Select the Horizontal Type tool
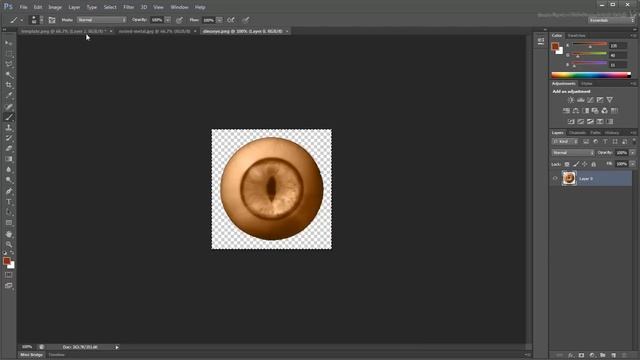The height and width of the screenshot is (360, 640). (9, 202)
